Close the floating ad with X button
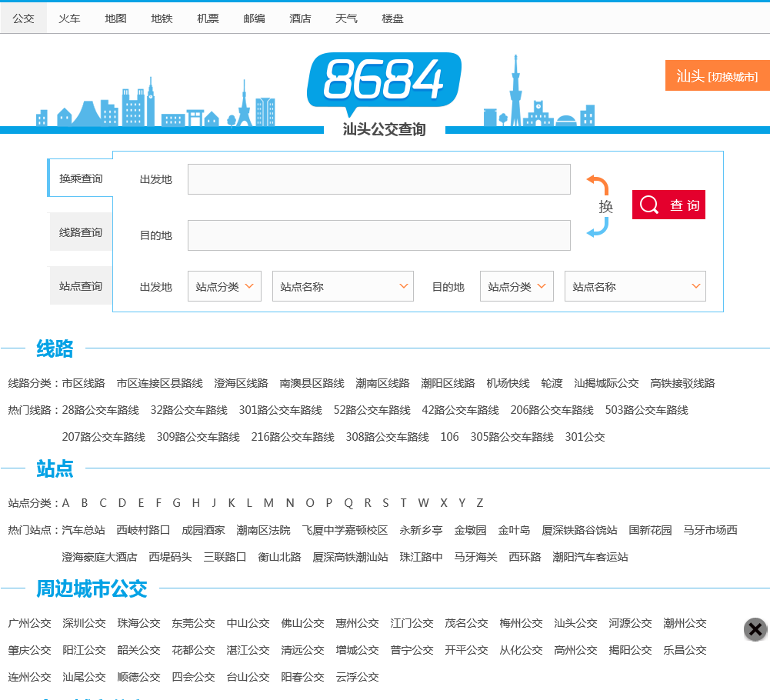 click(x=755, y=629)
